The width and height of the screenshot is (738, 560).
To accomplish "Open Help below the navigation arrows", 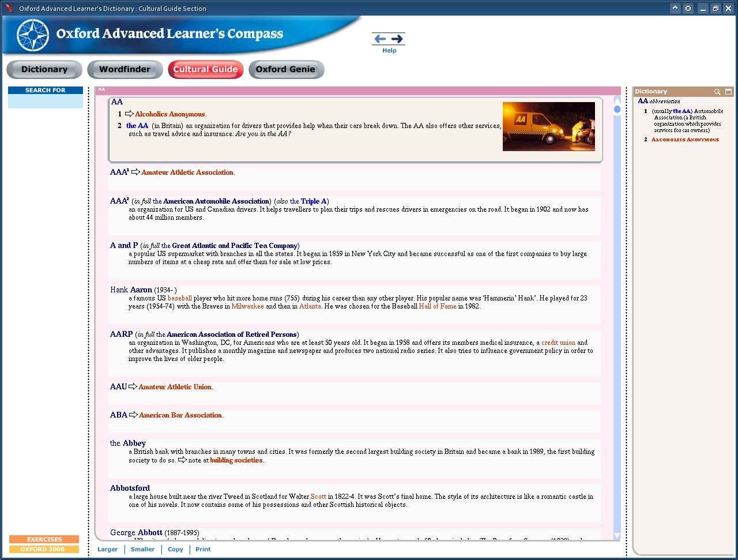I will 389,51.
